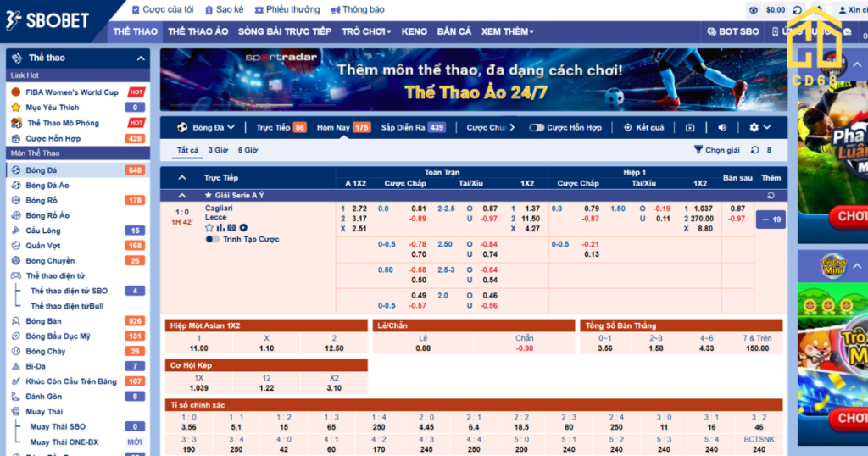Switch to Sắp Diễn Ra filter

point(413,127)
